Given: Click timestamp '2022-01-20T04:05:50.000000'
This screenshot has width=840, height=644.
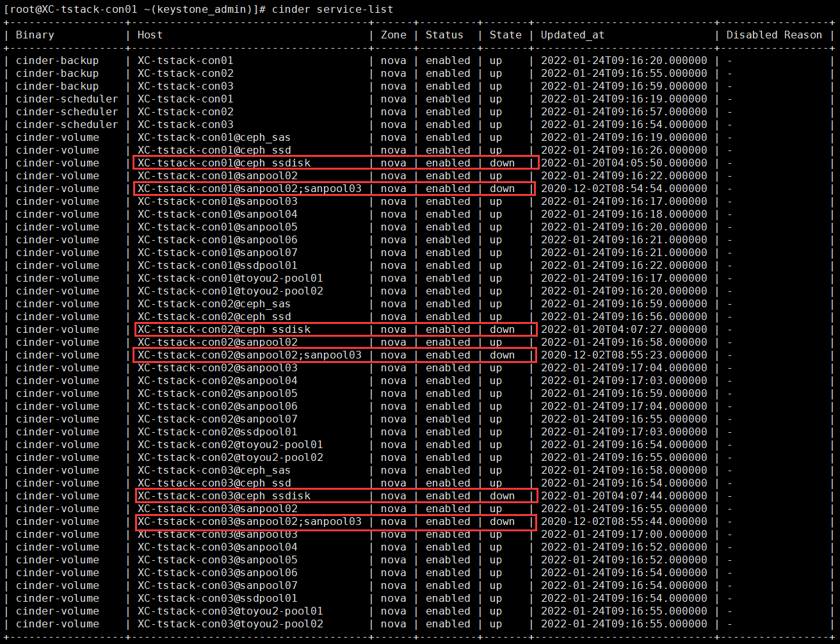Looking at the screenshot, I should (x=624, y=163).
